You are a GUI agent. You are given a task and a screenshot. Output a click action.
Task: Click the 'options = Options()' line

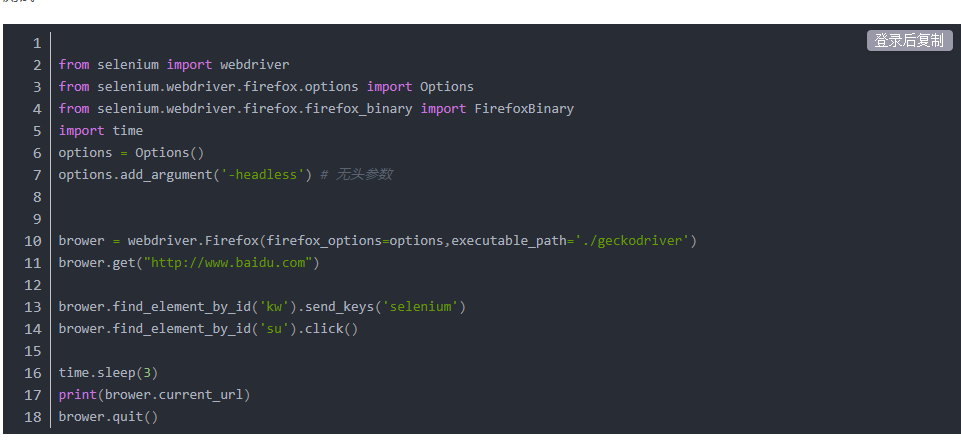coord(130,153)
